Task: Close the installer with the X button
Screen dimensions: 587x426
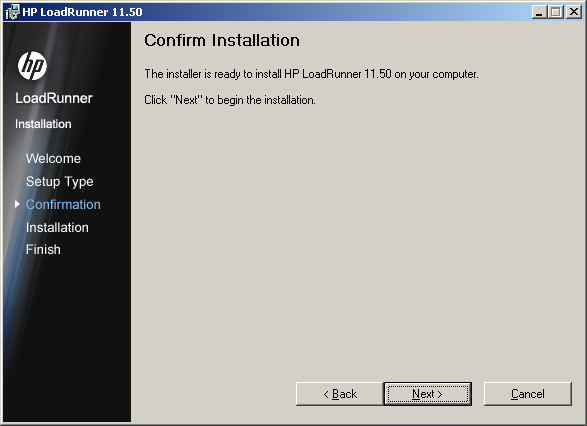Action: pyautogui.click(x=573, y=12)
